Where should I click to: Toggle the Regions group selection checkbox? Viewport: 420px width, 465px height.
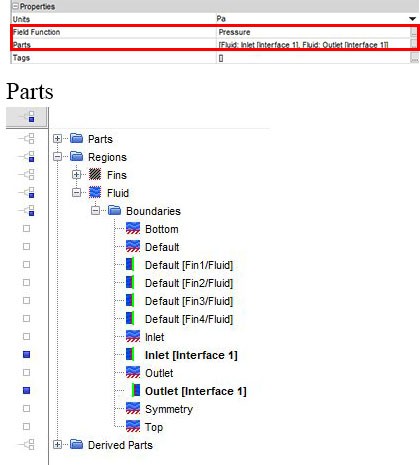coord(27,156)
